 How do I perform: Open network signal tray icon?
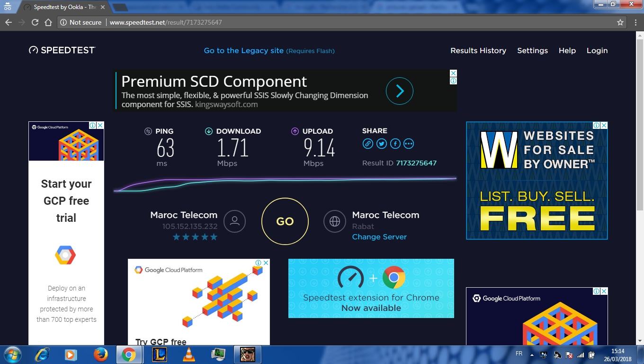point(581,355)
